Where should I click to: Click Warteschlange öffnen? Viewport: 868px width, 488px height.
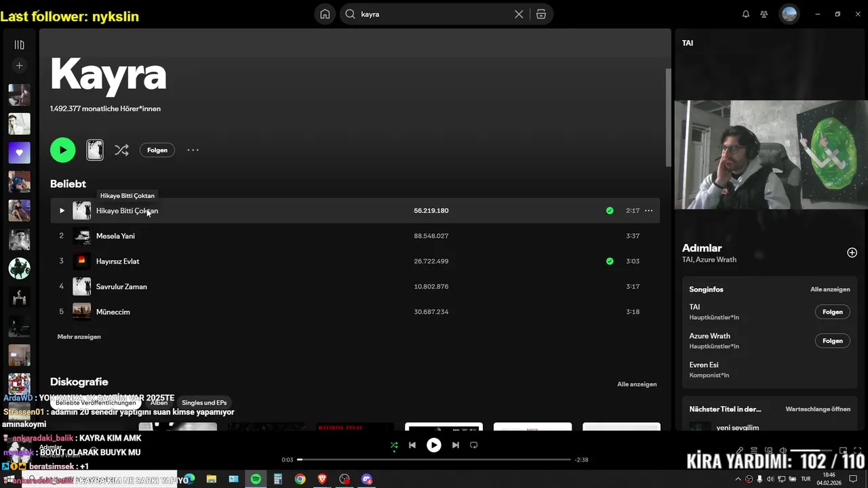pos(818,409)
